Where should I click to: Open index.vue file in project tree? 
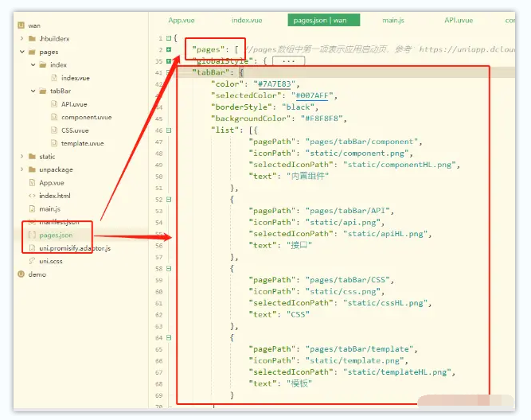pos(77,78)
